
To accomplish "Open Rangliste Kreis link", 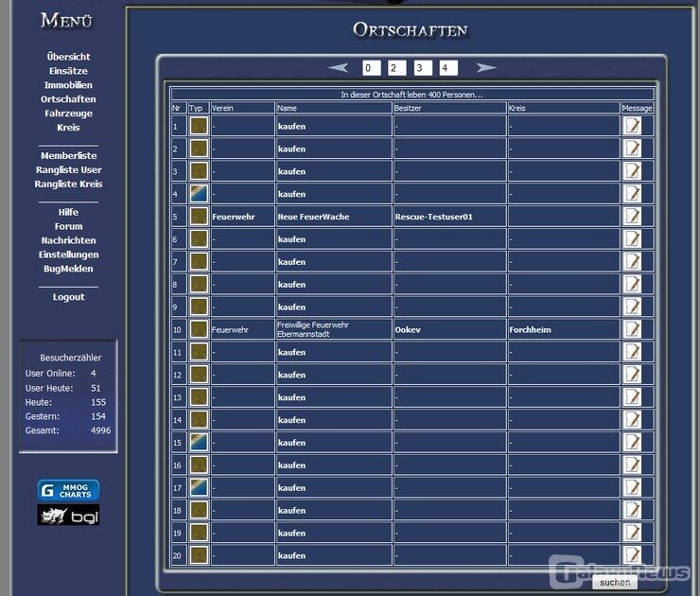I will pyautogui.click(x=68, y=184).
